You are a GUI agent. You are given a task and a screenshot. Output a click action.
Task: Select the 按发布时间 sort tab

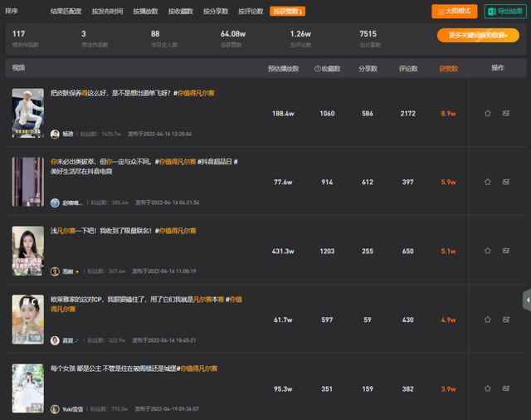tap(108, 12)
